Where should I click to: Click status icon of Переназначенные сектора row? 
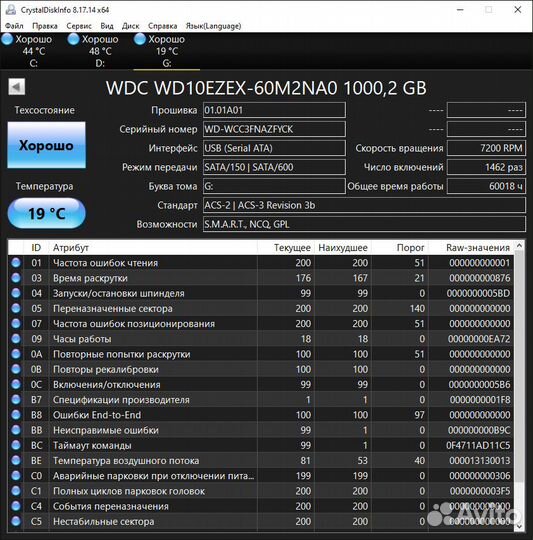click(16, 308)
